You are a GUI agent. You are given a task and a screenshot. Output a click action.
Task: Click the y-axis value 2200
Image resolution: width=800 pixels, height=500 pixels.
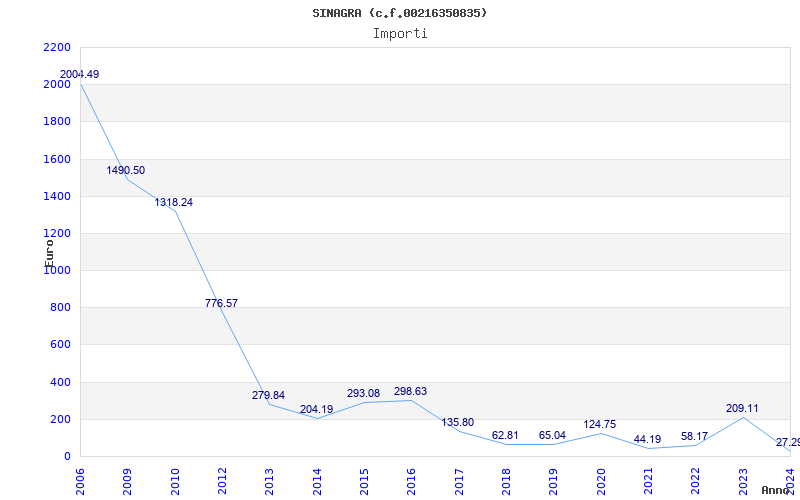click(57, 47)
